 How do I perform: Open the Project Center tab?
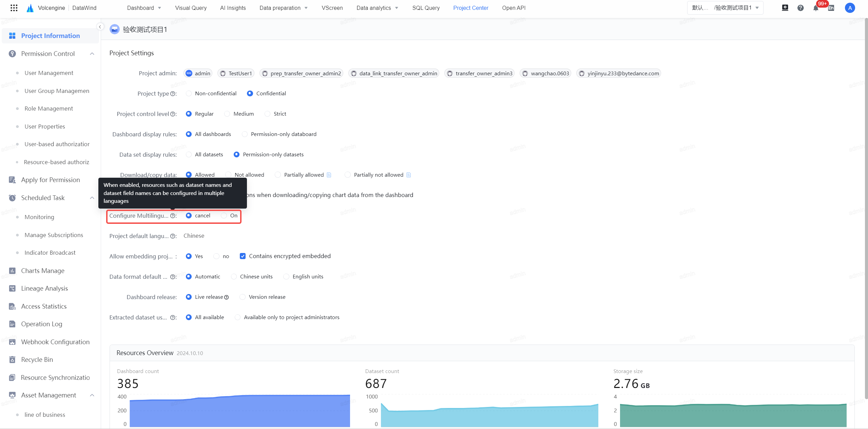point(471,8)
